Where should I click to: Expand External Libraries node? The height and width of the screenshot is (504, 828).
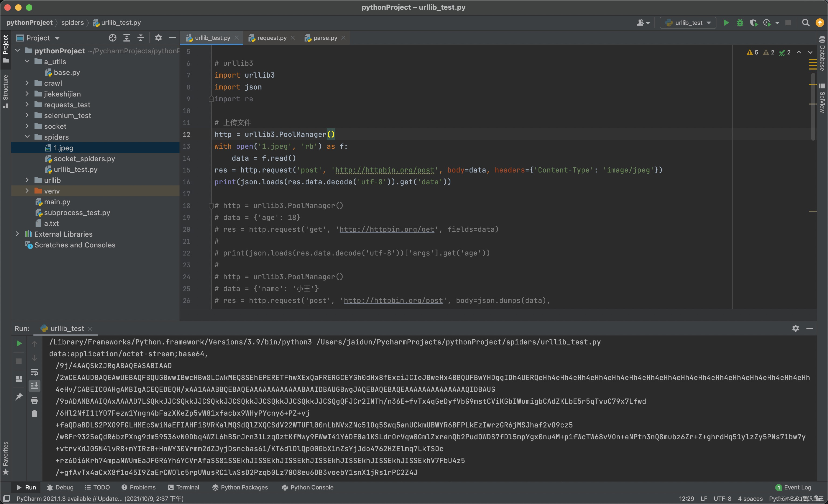pyautogui.click(x=18, y=233)
